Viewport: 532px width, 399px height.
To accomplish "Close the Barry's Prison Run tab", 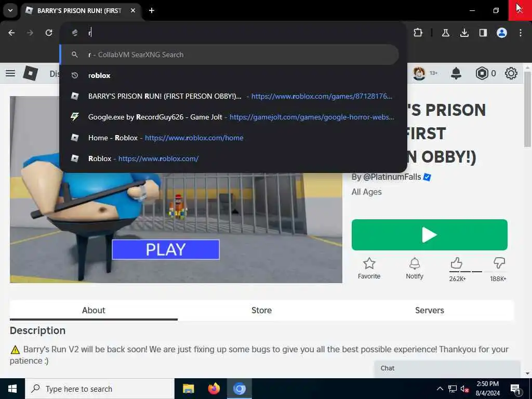I will click(x=133, y=10).
